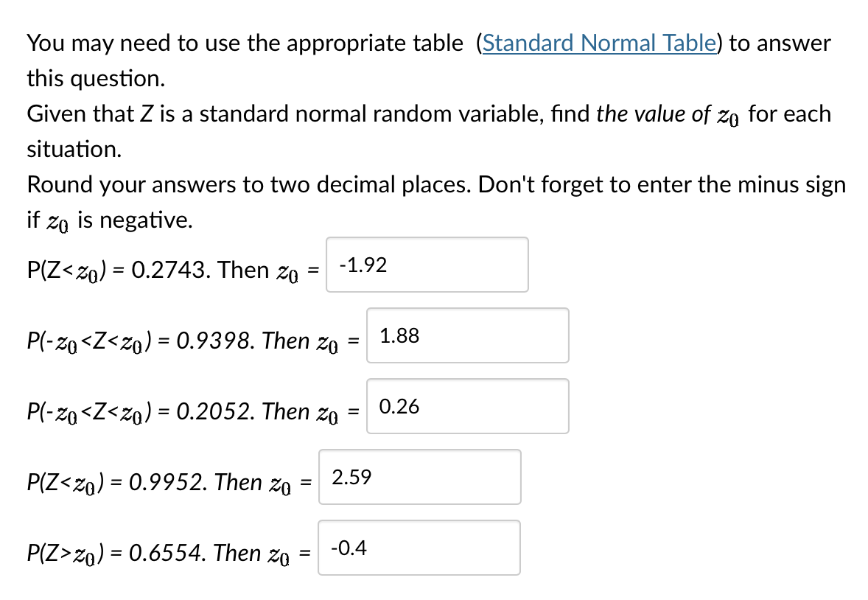Select the answer field for P(Z<z0)=0.9952
This screenshot has height=600, width=868.
pyautogui.click(x=419, y=477)
